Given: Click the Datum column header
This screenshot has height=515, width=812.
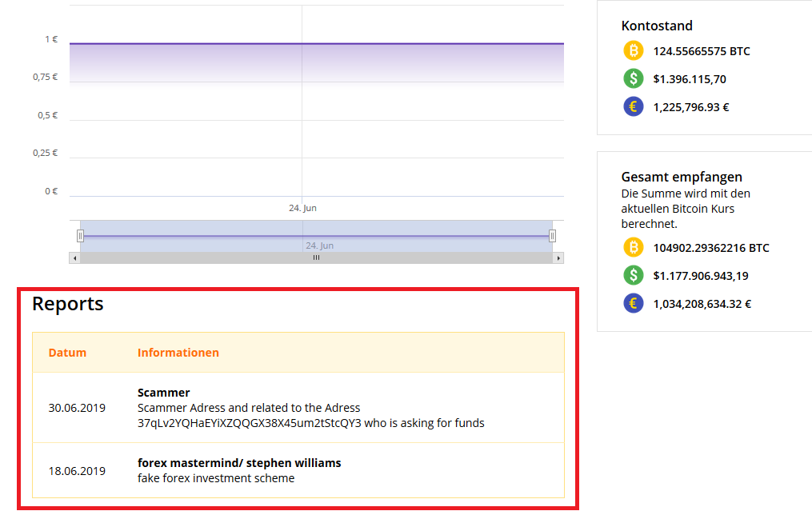Looking at the screenshot, I should pos(67,353).
